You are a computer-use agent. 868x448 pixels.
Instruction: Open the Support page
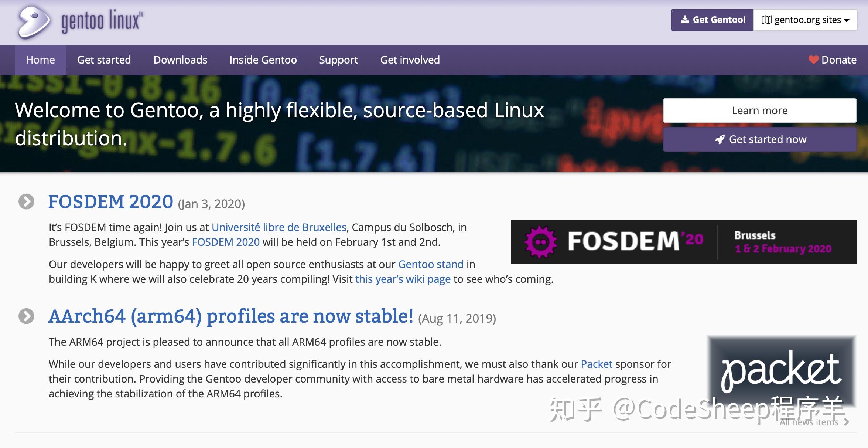[338, 60]
